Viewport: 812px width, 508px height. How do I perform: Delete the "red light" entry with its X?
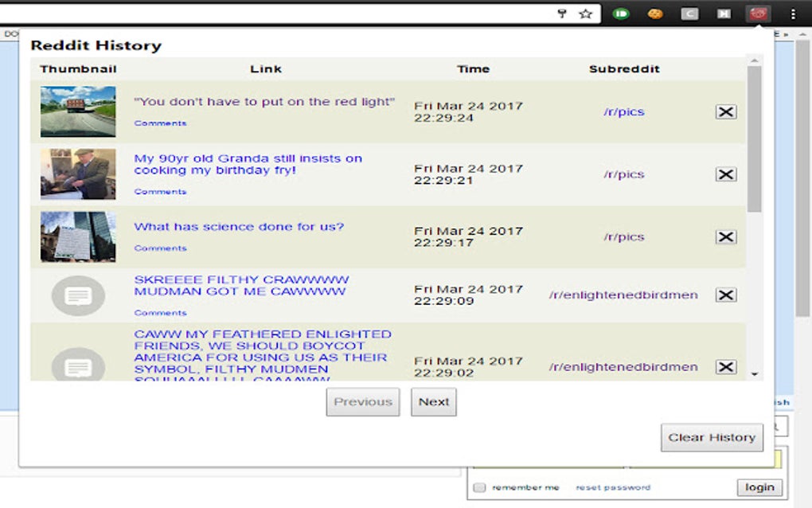[x=725, y=111]
